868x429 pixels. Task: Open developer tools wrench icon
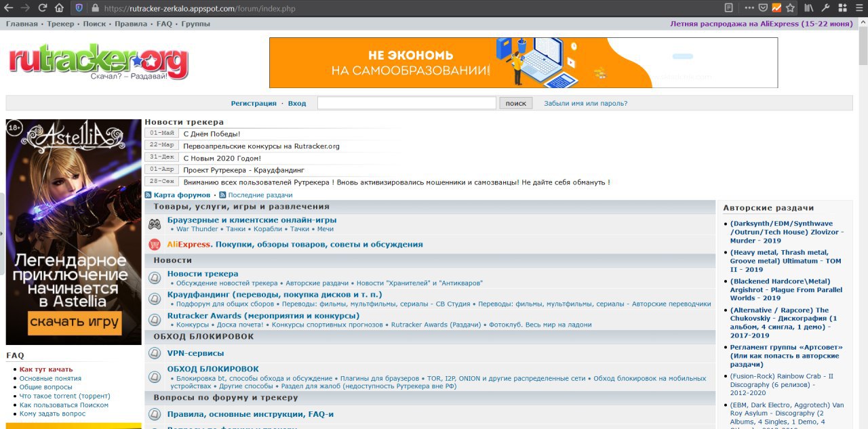click(x=825, y=8)
